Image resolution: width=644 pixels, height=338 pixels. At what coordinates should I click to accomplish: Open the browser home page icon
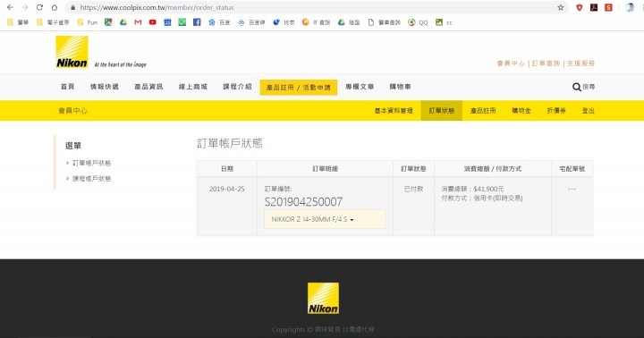click(x=55, y=7)
